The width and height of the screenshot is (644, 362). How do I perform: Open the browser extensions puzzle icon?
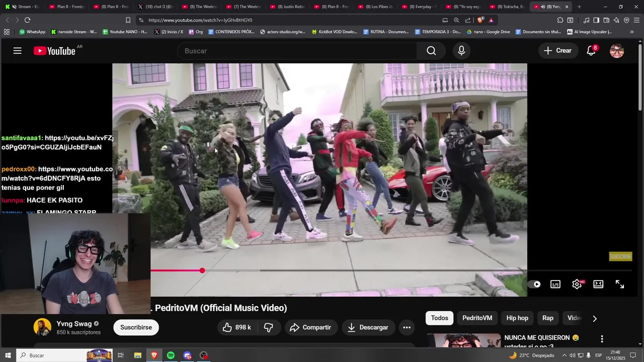(560, 20)
